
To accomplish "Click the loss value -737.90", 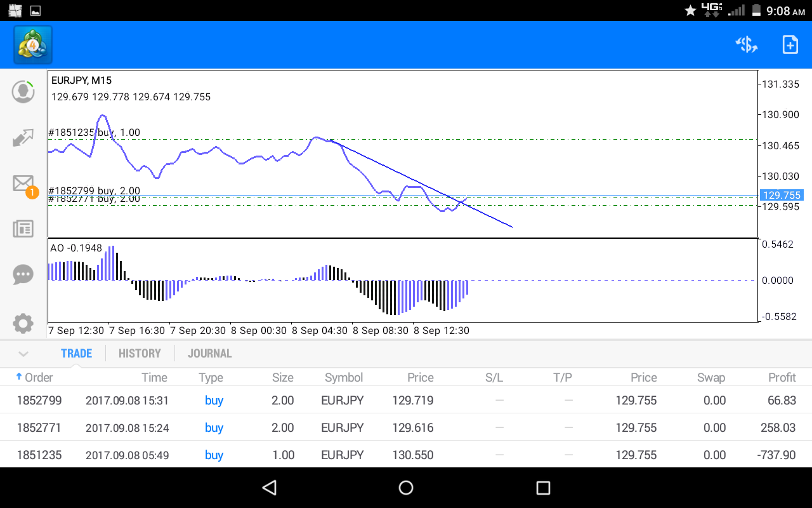I will tap(776, 455).
